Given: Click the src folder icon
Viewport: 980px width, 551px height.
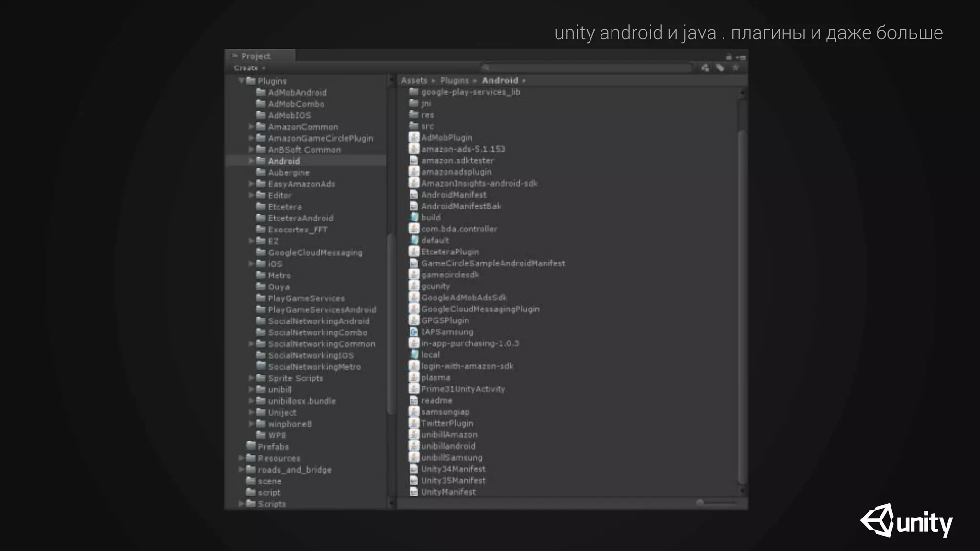Looking at the screenshot, I should pyautogui.click(x=414, y=126).
